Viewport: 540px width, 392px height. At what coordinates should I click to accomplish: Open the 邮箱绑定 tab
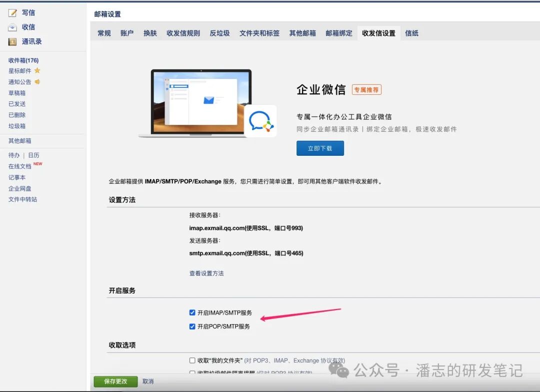tap(339, 33)
